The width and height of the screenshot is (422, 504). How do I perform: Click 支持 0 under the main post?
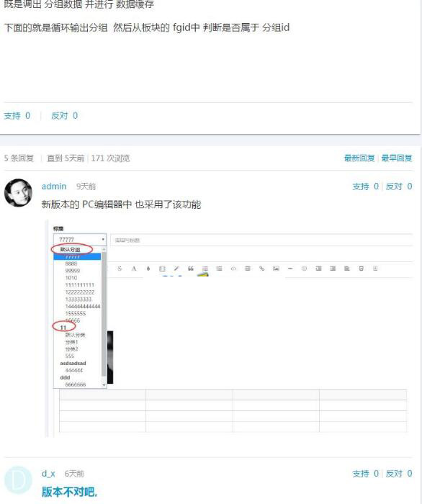pos(17,115)
